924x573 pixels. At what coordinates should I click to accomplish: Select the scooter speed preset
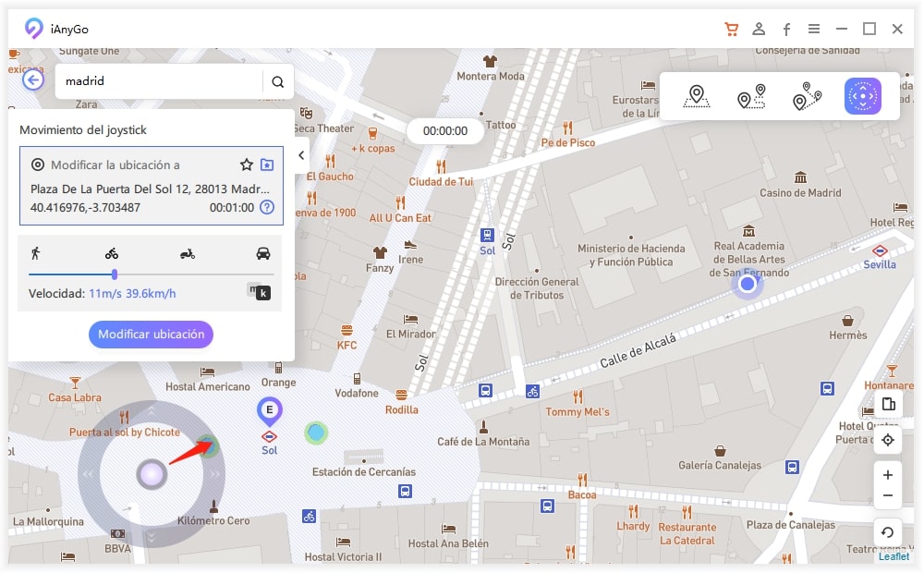[x=188, y=253]
